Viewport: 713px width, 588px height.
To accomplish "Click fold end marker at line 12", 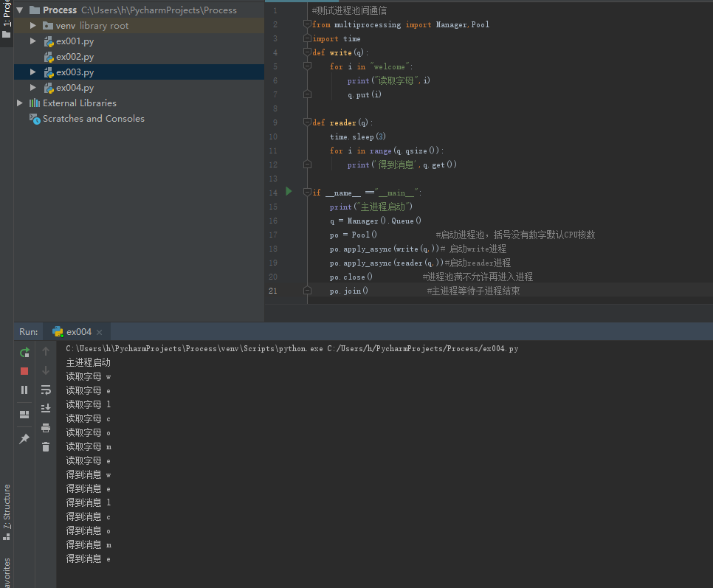I will [x=307, y=164].
